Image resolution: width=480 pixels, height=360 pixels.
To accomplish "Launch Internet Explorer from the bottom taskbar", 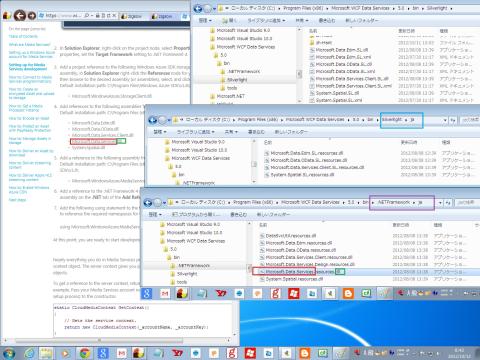I will (x=29, y=353).
